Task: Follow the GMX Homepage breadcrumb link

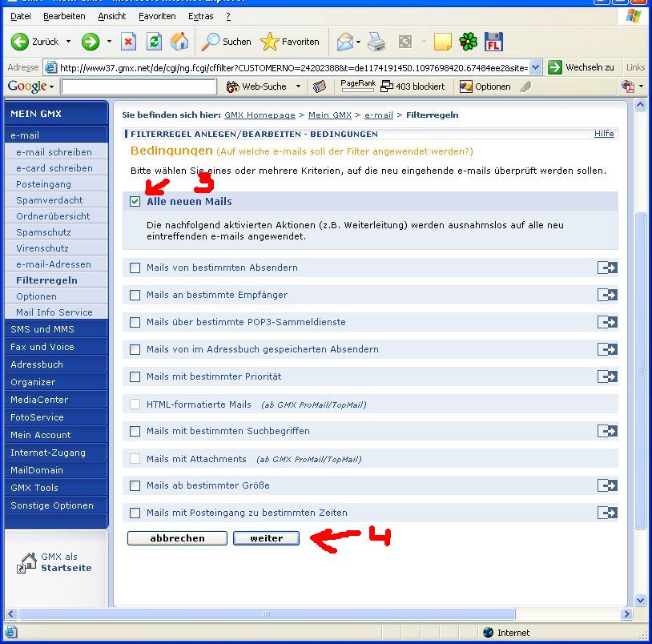Action: 260,115
